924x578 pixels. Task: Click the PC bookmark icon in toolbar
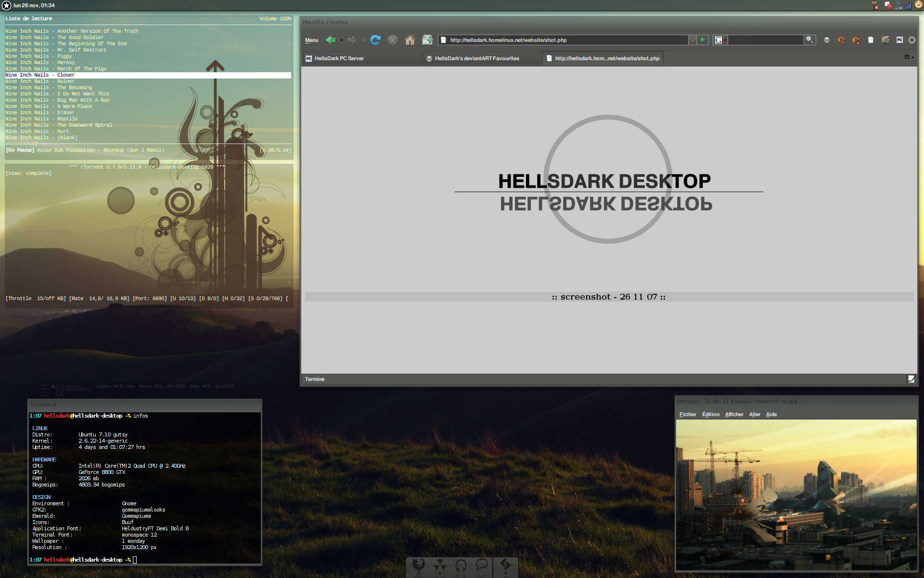point(899,40)
